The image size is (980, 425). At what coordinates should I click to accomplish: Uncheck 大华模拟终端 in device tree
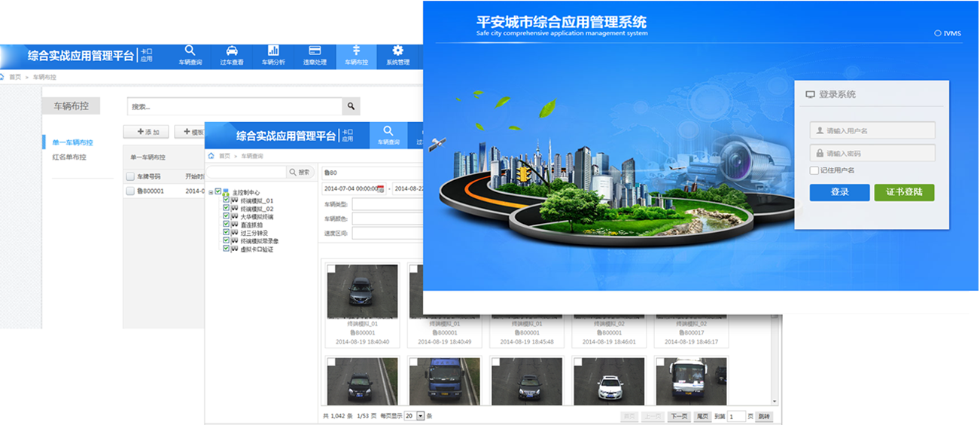pyautogui.click(x=227, y=217)
